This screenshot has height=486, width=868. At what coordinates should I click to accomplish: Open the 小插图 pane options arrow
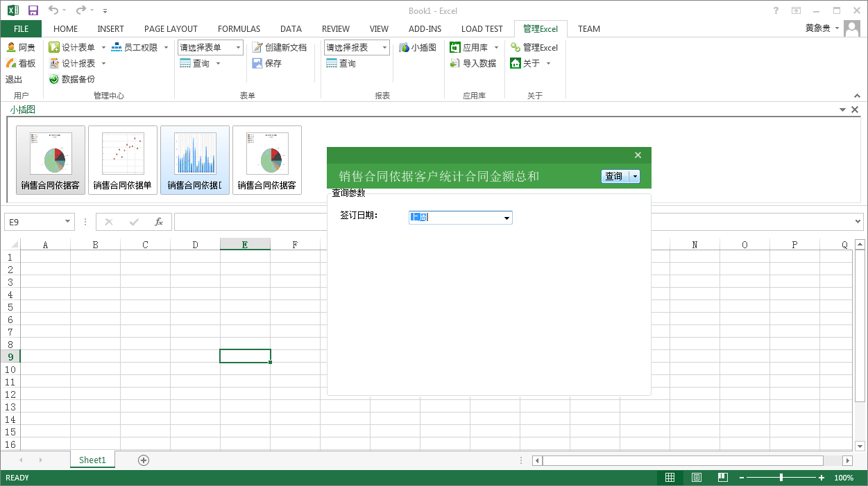pyautogui.click(x=842, y=110)
